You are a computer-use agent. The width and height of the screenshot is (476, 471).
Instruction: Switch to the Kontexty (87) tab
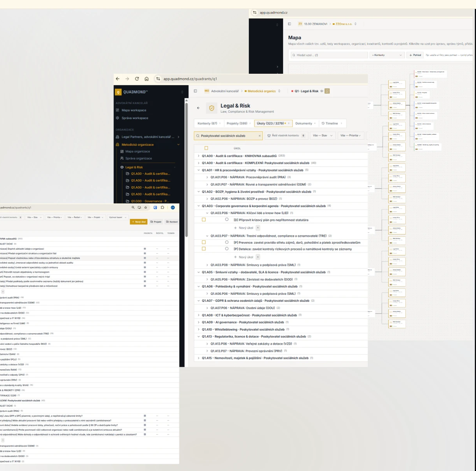pos(208,123)
